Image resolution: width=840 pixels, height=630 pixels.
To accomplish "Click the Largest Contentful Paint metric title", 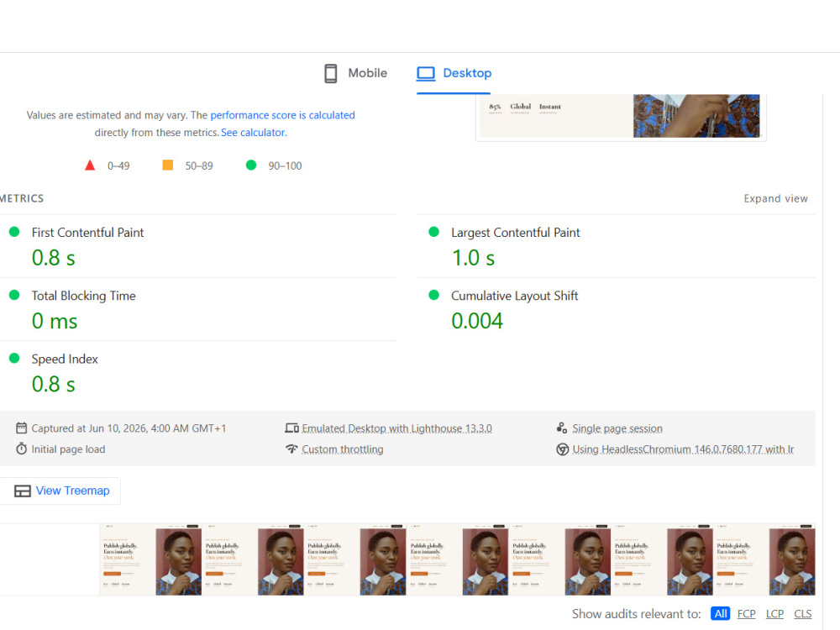I will [x=516, y=233].
